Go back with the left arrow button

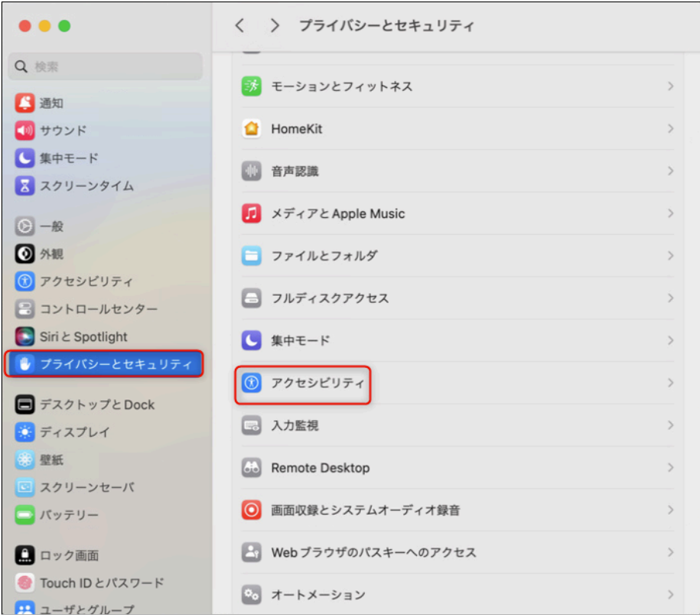pos(240,26)
